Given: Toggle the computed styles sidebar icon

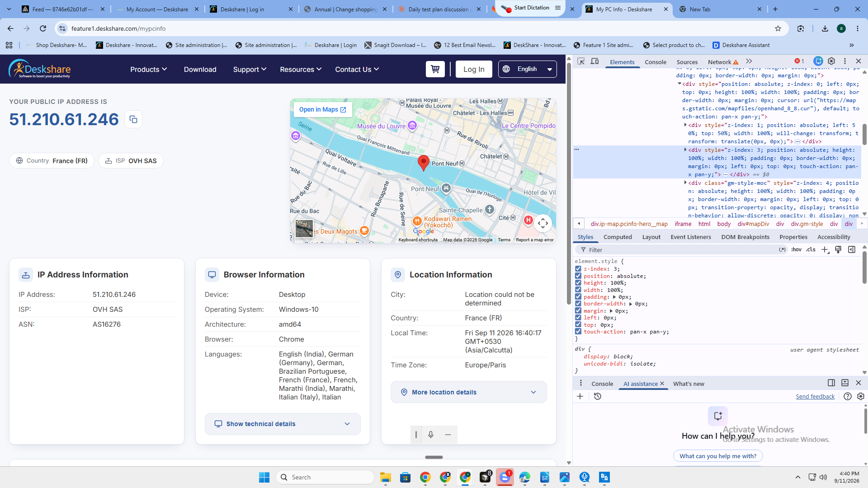Looking at the screenshot, I should point(852,250).
